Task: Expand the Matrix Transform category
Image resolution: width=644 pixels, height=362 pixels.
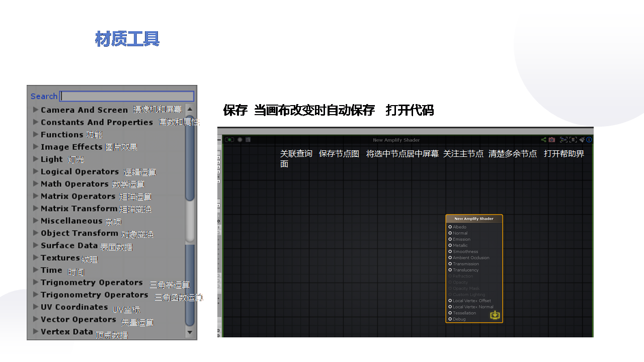Action: (x=36, y=208)
